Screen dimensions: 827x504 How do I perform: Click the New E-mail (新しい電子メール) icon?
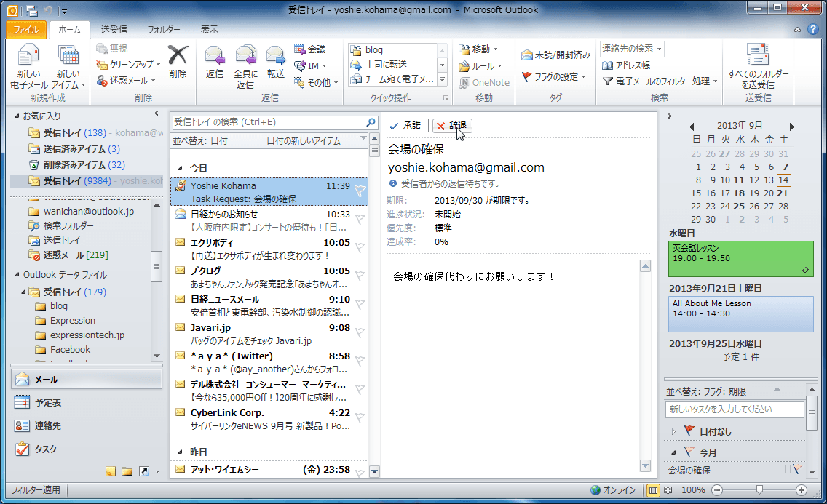click(x=28, y=56)
